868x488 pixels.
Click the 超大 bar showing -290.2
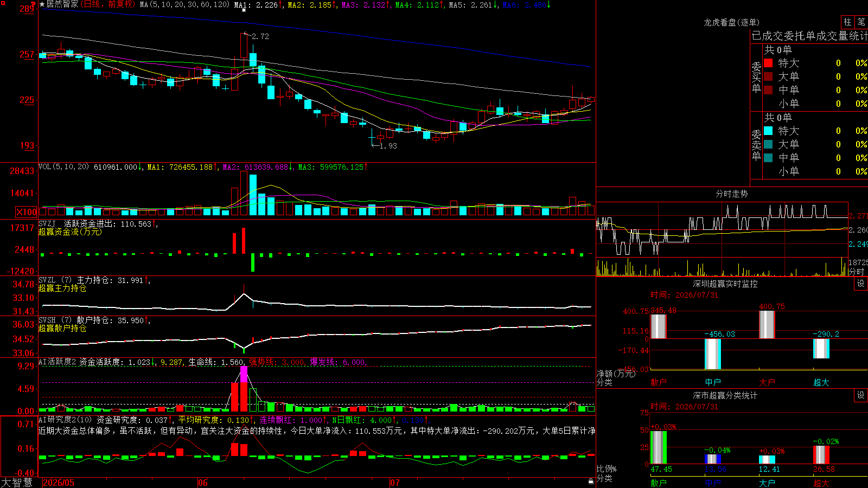click(821, 349)
